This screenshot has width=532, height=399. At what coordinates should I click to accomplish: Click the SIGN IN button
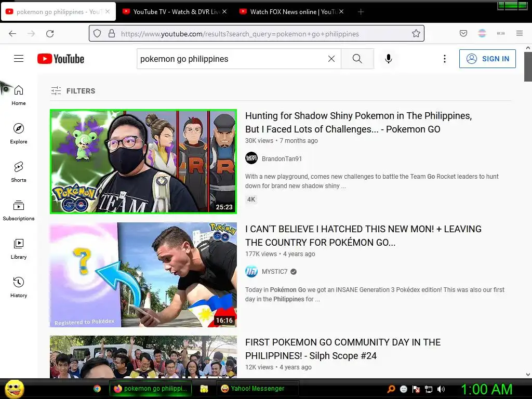[487, 59]
